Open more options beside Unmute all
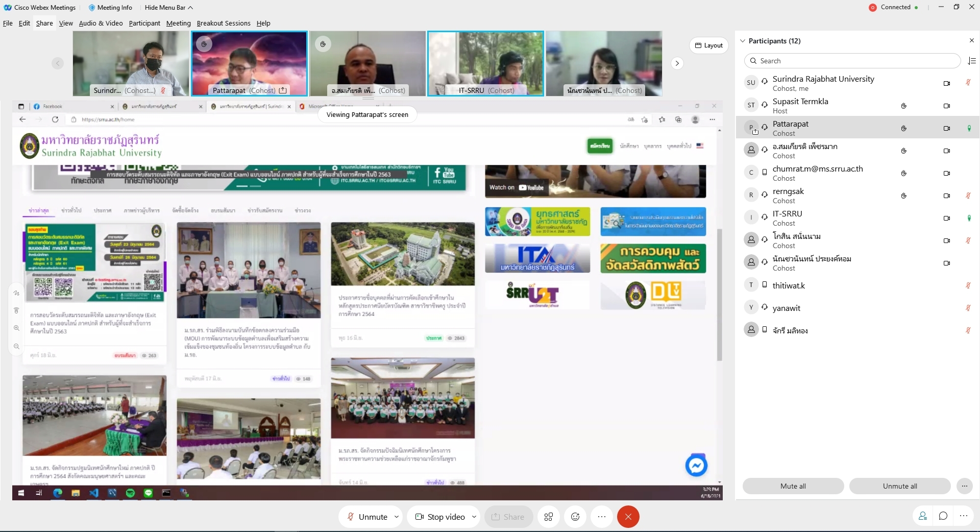 (x=964, y=486)
